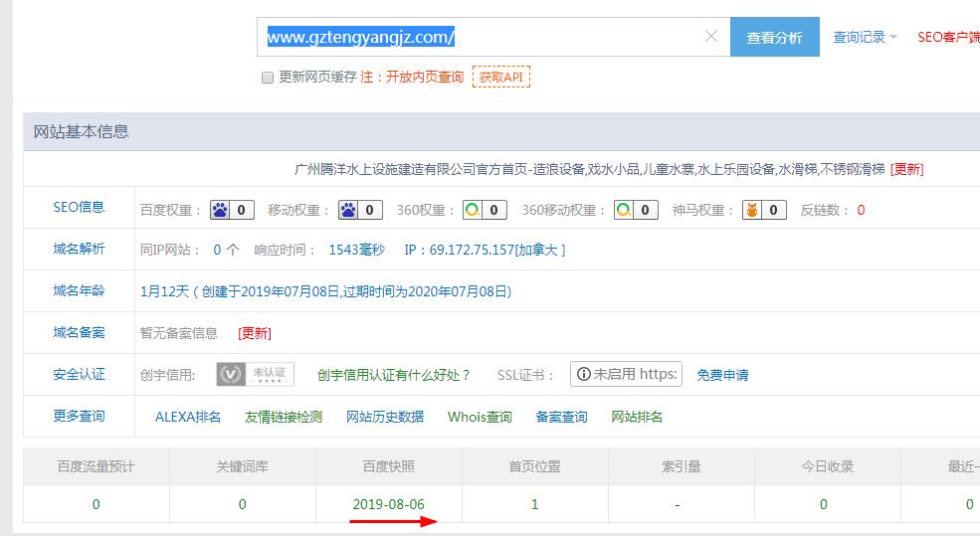
Task: Click the 开放内页查询 note link
Action: 425,77
